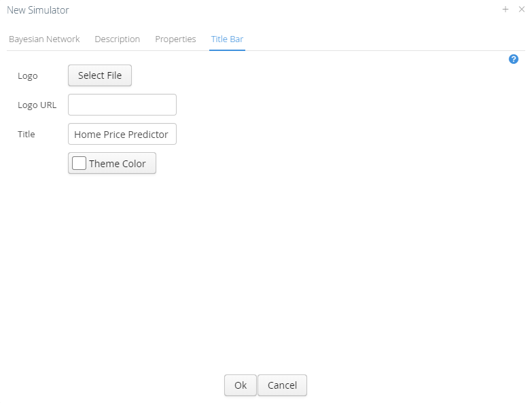Click the Title field with Home Price Predictor
This screenshot has height=403, width=532.
tap(122, 134)
